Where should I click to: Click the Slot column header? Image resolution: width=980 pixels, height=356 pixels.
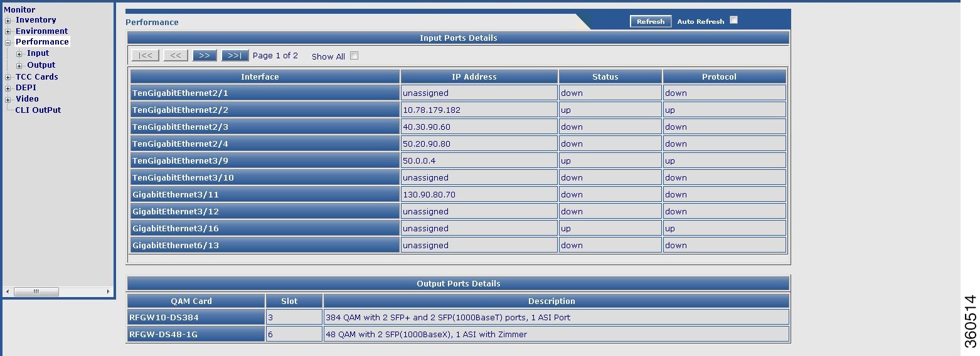point(294,301)
